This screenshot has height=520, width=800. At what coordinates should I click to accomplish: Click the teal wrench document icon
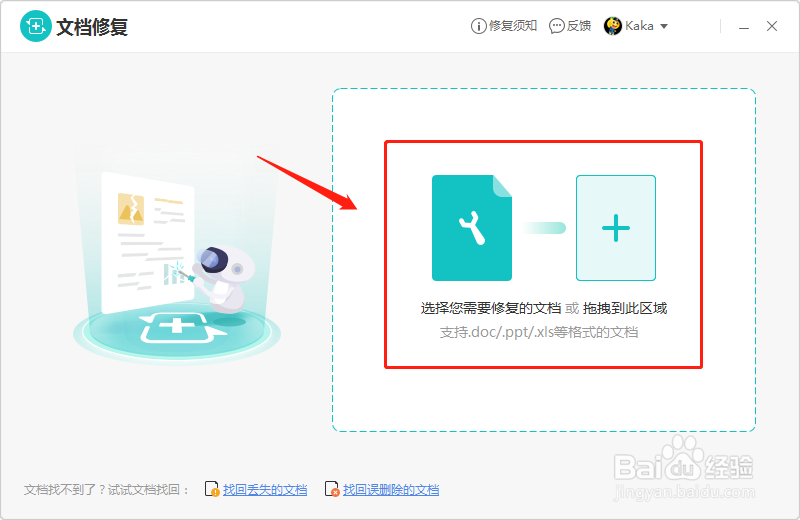[x=471, y=228]
